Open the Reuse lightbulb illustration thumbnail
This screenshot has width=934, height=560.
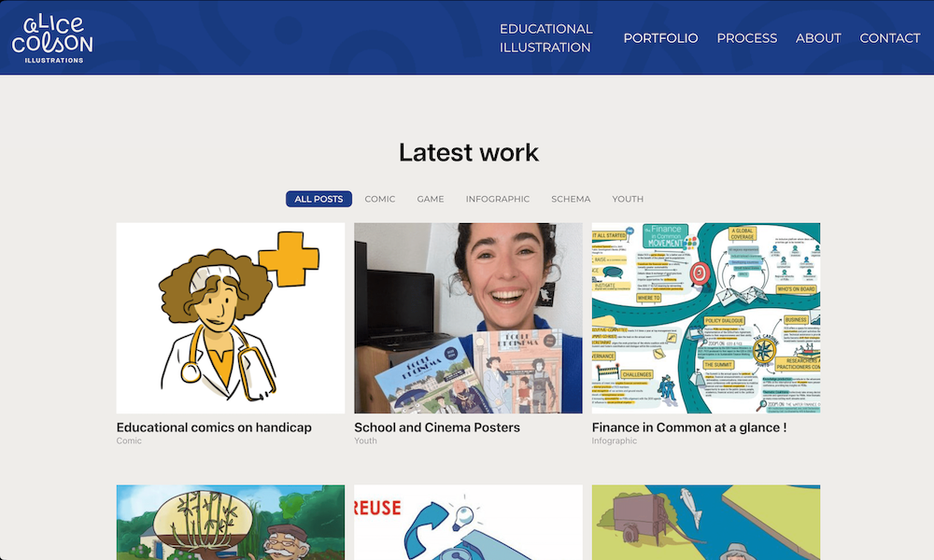[x=468, y=523]
